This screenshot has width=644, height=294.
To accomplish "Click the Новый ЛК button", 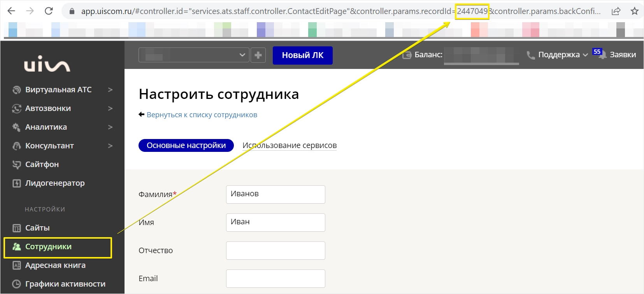I will pos(303,55).
